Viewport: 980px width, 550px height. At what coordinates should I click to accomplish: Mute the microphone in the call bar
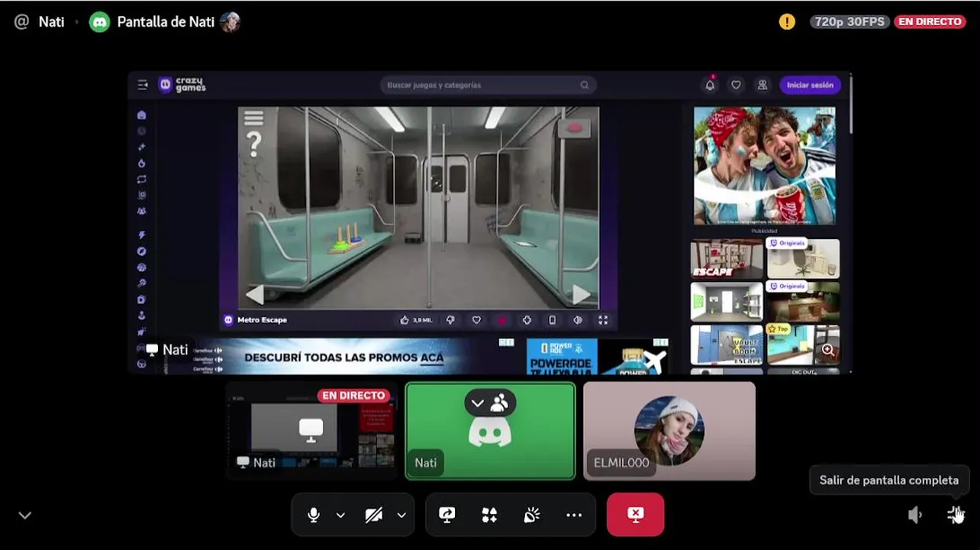pyautogui.click(x=314, y=515)
